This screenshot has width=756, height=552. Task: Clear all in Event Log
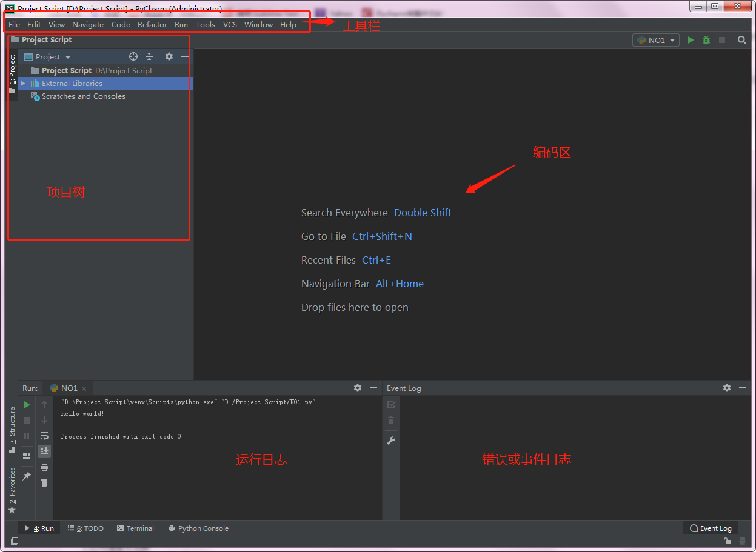[x=391, y=421]
